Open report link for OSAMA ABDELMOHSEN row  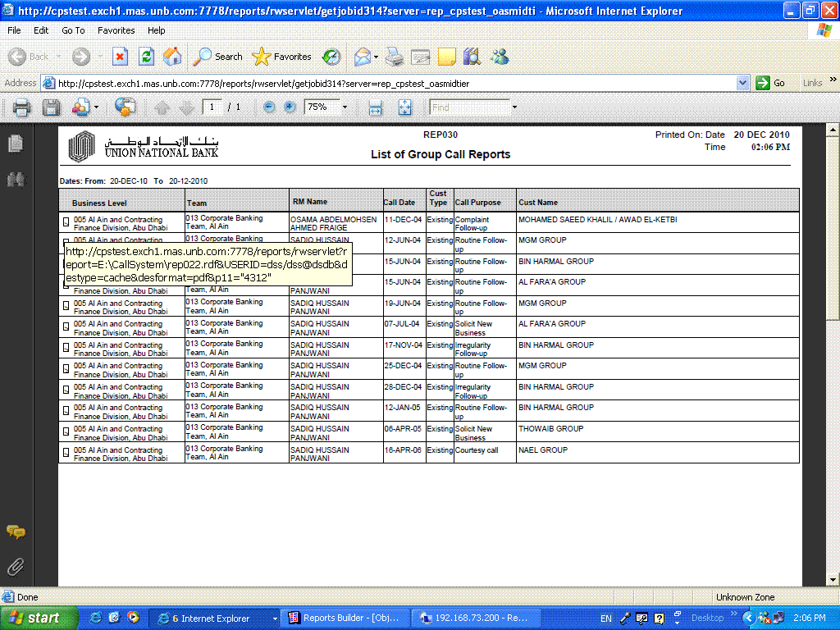pos(66,221)
